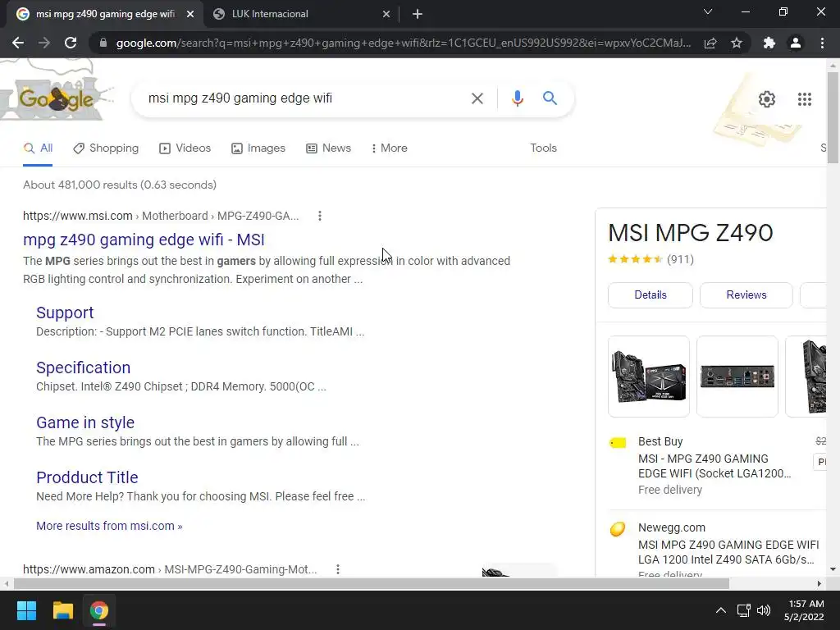Screen dimensions: 840x630
Task: Click the browser forward arrow
Action: [44, 43]
